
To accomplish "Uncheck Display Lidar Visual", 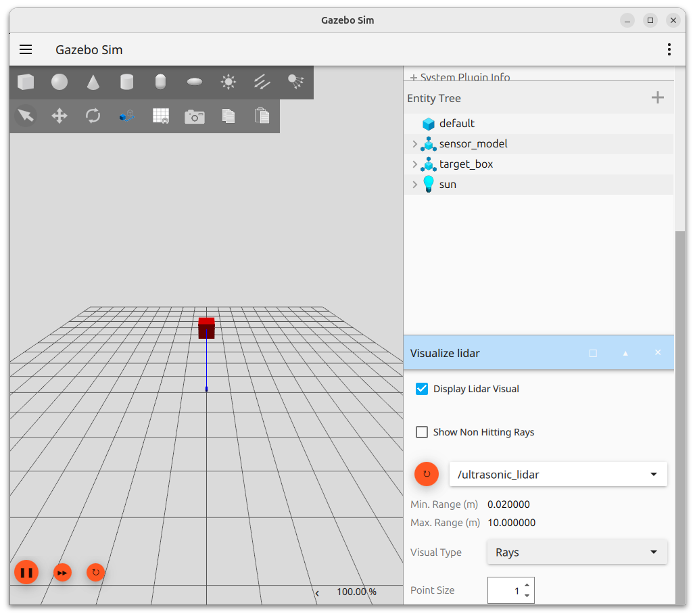I will tap(421, 389).
